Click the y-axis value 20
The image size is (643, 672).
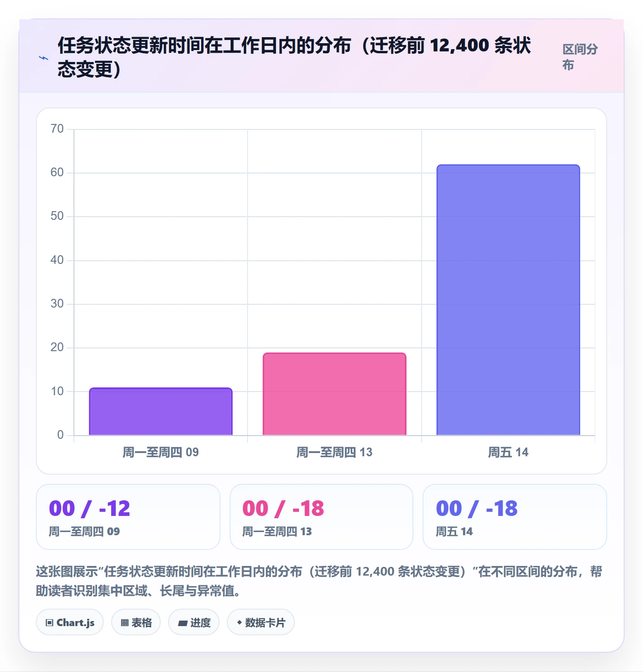point(57,347)
